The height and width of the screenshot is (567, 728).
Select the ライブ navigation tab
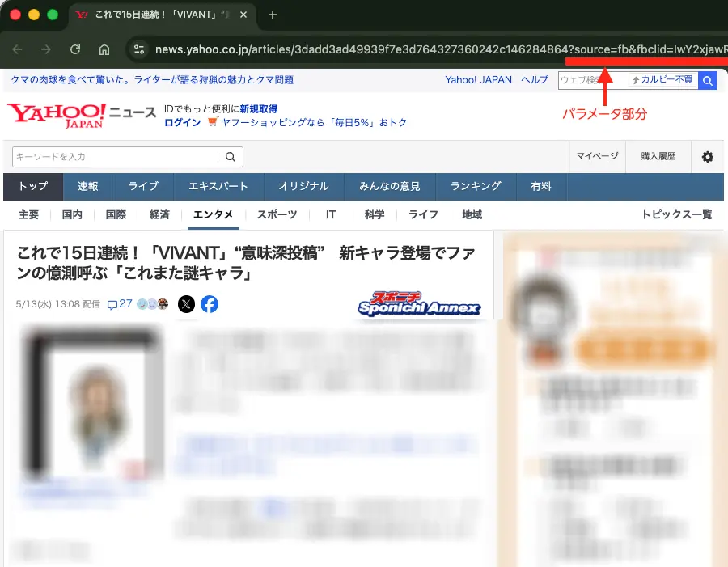(x=143, y=187)
